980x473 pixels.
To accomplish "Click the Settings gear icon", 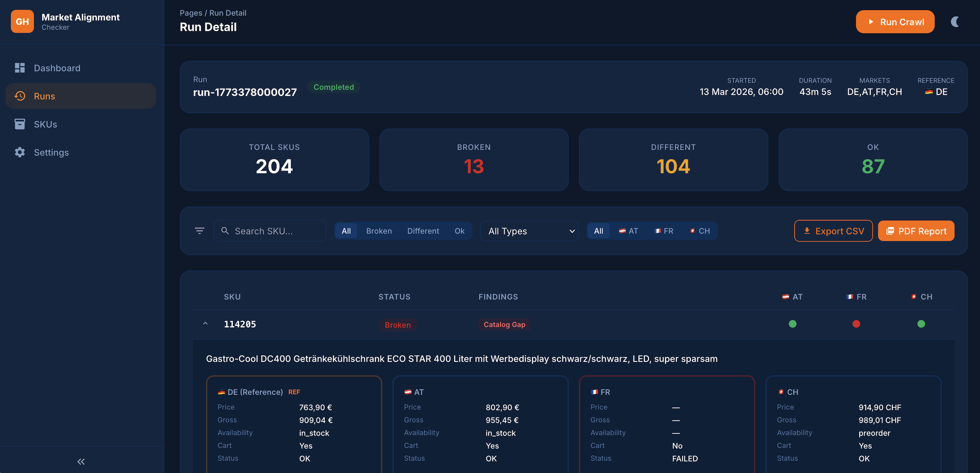I will point(20,152).
